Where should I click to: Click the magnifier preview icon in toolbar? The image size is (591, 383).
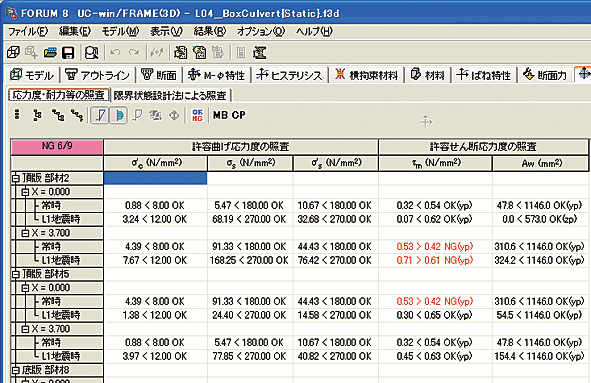pos(91,52)
